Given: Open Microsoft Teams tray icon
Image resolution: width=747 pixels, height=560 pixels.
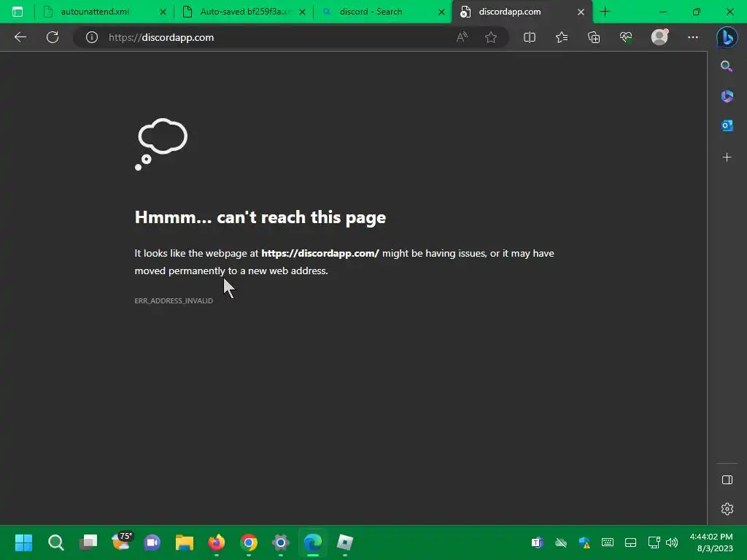Looking at the screenshot, I should [538, 542].
